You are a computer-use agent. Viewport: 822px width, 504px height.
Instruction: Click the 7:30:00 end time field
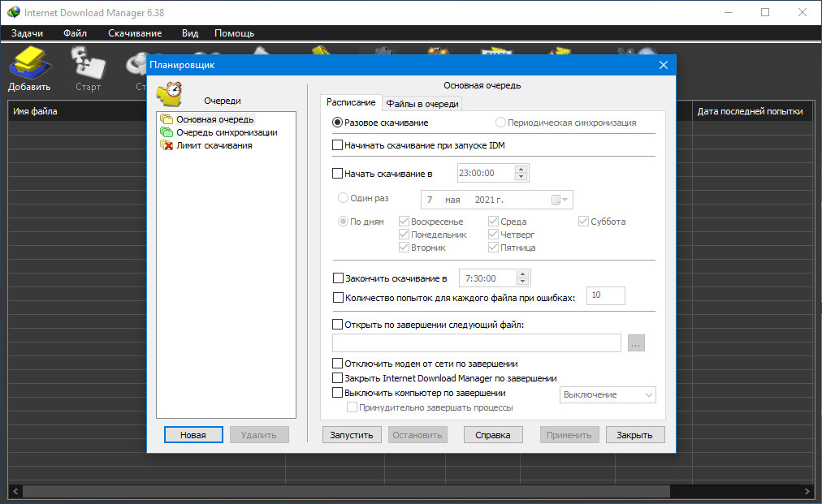pos(487,278)
